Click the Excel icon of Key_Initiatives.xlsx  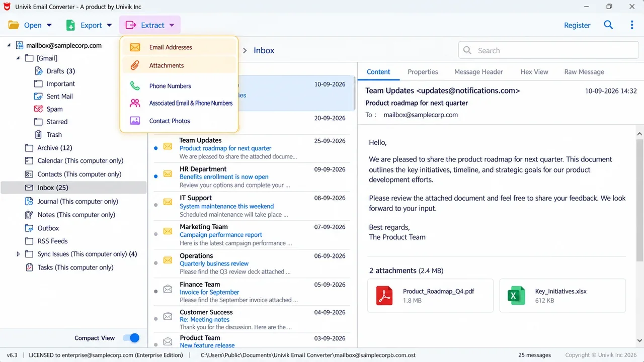point(517,296)
